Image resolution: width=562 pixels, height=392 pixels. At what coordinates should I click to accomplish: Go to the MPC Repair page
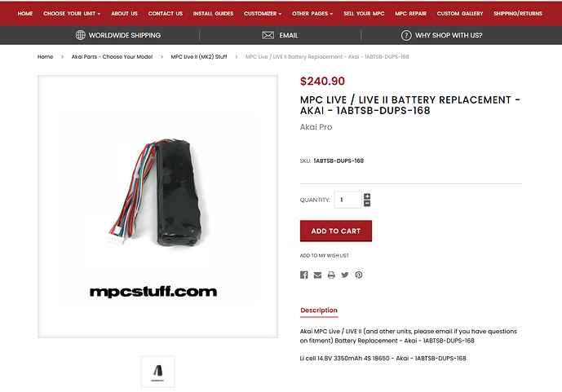410,13
